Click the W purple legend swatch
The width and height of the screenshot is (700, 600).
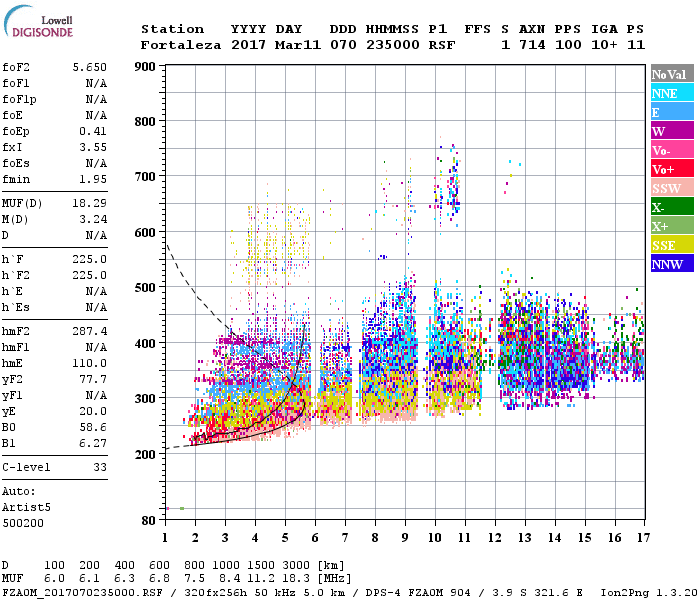[672, 131]
